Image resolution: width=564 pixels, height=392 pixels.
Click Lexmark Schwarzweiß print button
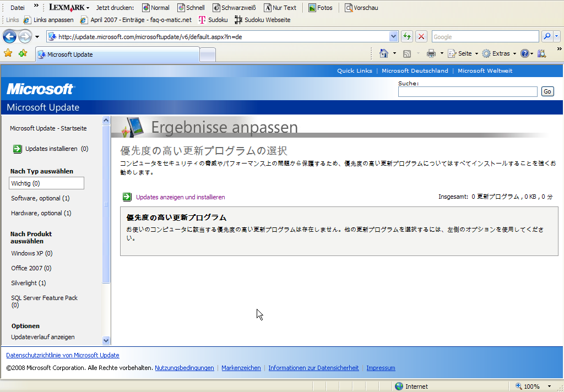[234, 8]
